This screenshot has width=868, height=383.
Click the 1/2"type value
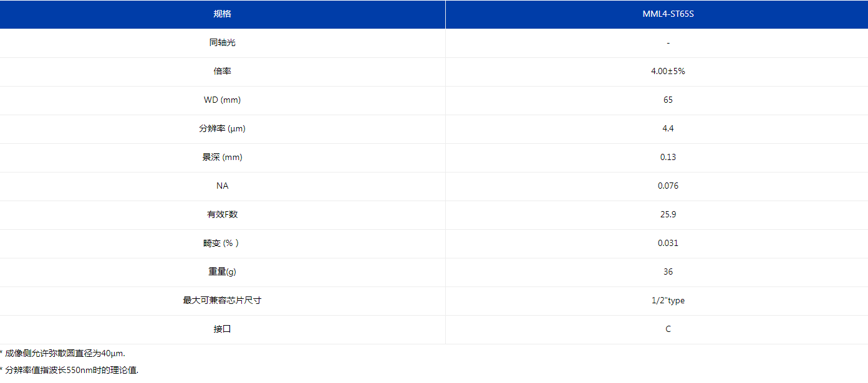[x=668, y=301]
